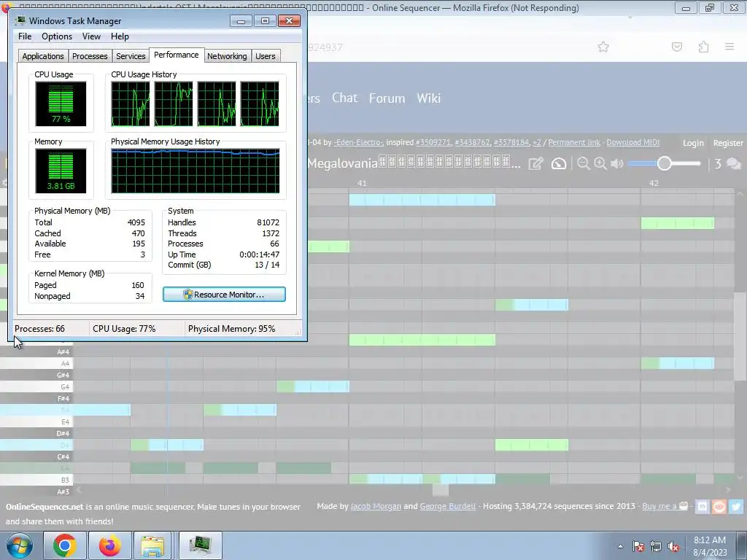Image resolution: width=747 pixels, height=560 pixels.
Task: Click the Physical Memory Usage History graph
Action: pos(196,171)
